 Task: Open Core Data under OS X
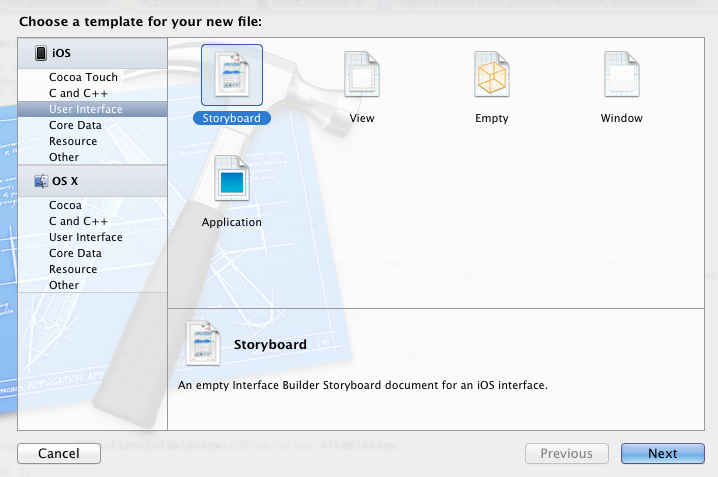[92, 253]
